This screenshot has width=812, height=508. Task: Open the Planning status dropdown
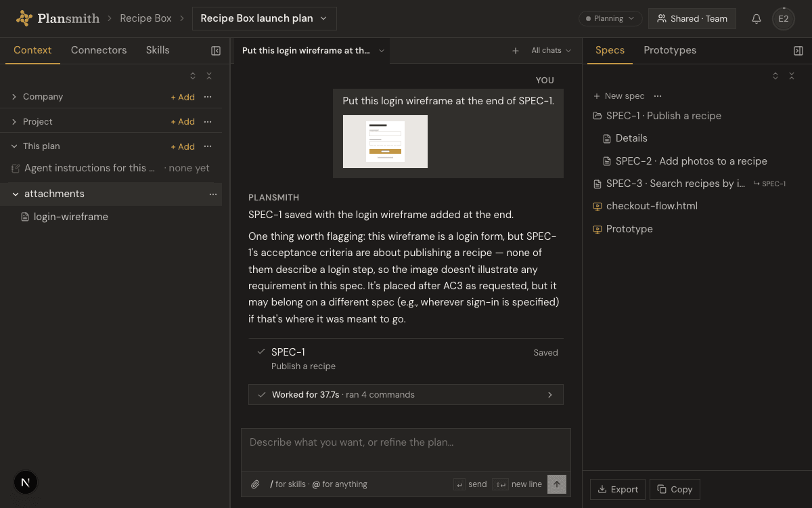(610, 19)
